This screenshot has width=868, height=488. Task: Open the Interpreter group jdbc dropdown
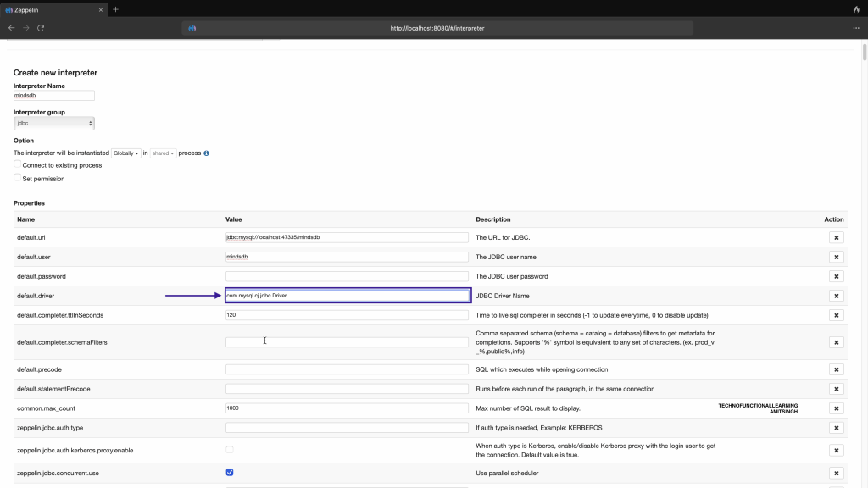[53, 124]
